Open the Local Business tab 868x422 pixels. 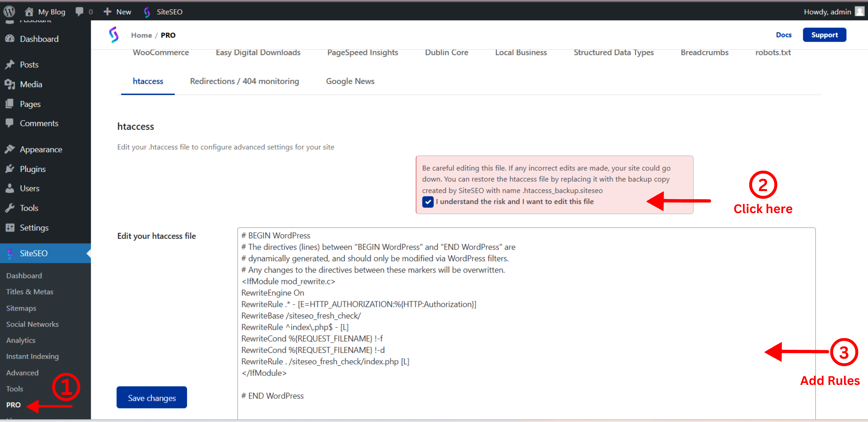point(521,53)
